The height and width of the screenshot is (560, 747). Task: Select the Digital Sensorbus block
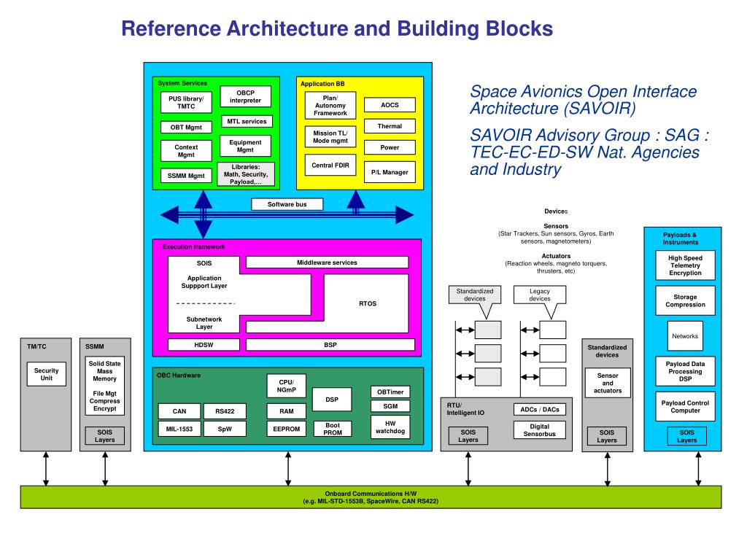540,430
